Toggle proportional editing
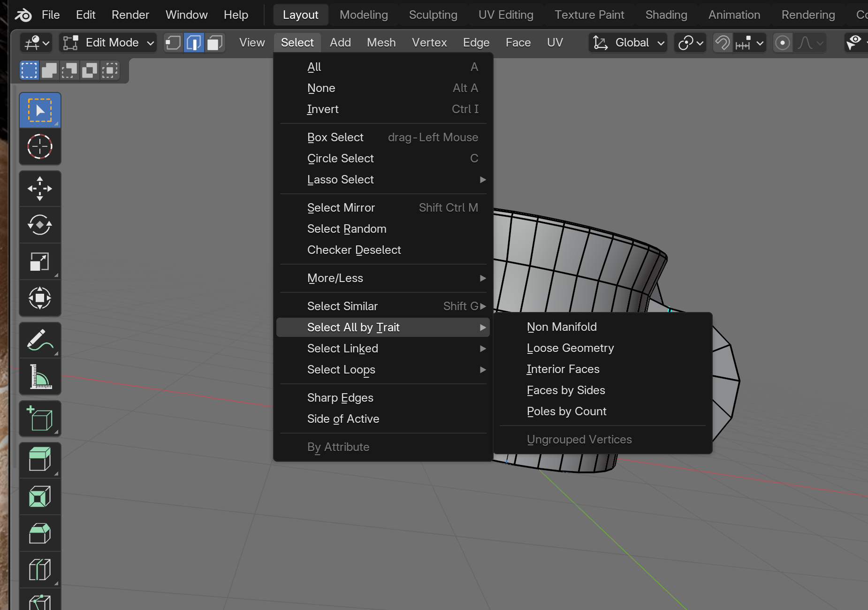The width and height of the screenshot is (868, 610). (x=783, y=43)
